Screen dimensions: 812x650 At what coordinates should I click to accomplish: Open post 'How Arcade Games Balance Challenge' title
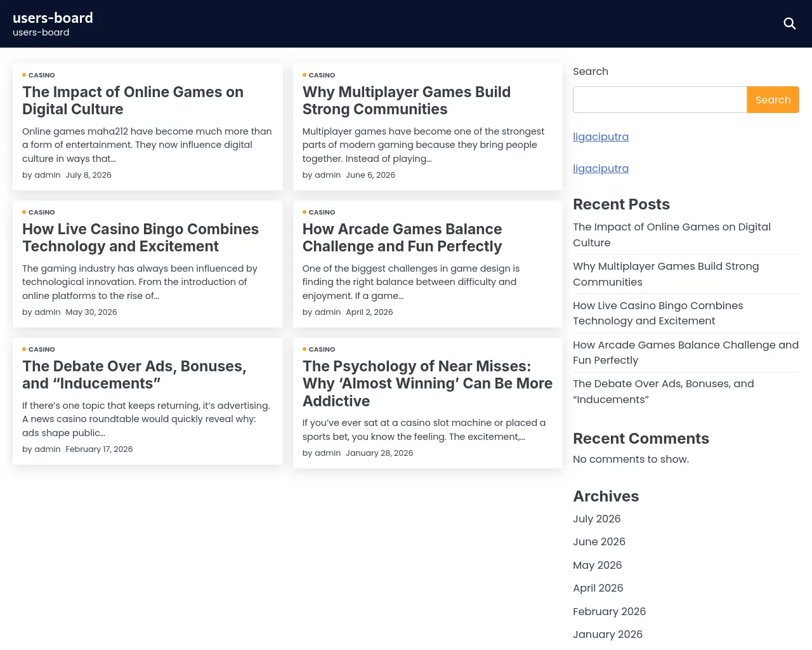coord(402,237)
